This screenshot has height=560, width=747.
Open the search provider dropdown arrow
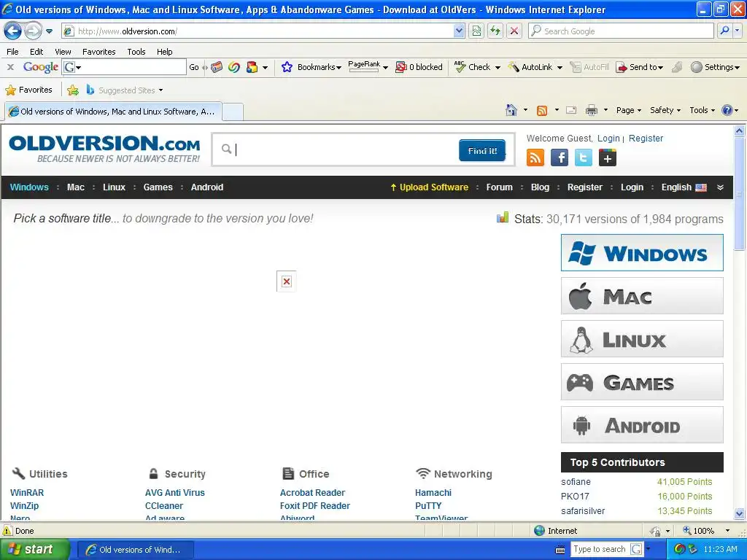[x=738, y=31]
